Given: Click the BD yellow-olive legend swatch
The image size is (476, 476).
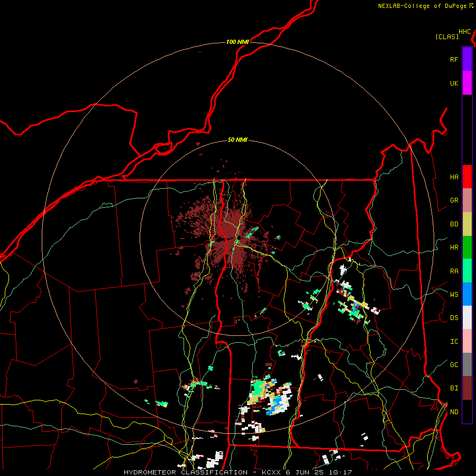Looking at the screenshot, I should click(467, 224).
